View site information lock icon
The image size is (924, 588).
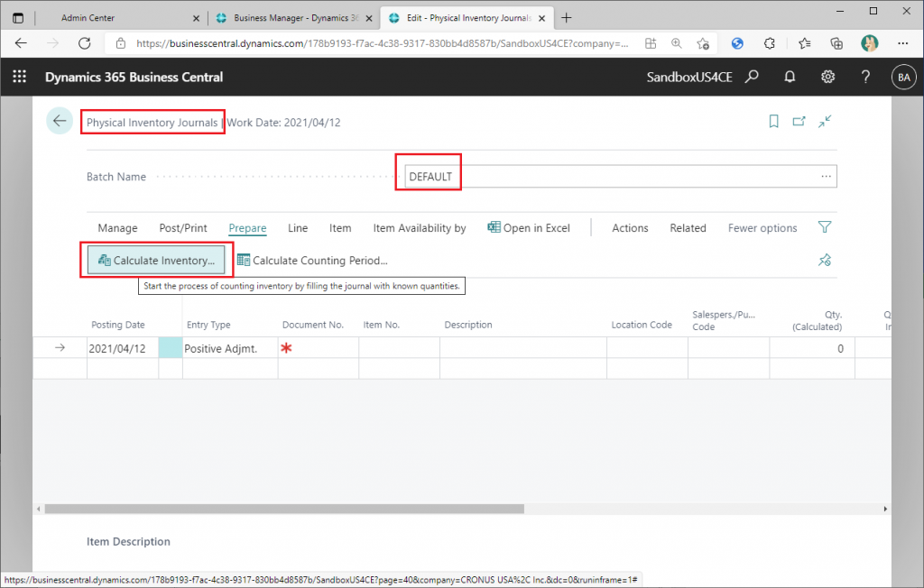point(121,43)
